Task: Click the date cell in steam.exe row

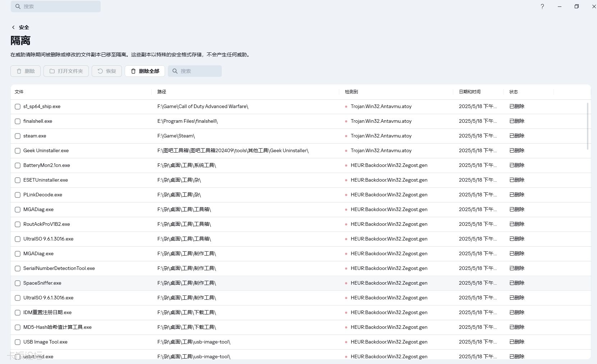Action: coord(478,136)
